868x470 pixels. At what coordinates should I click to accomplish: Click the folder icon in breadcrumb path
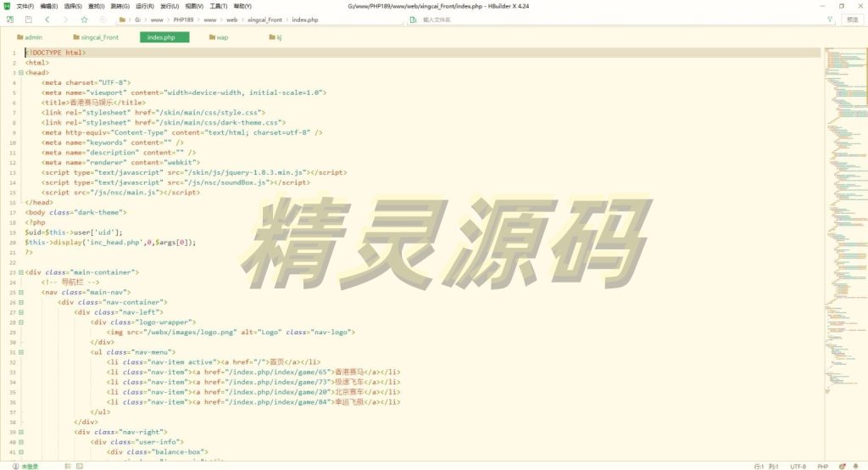pyautogui.click(x=122, y=20)
